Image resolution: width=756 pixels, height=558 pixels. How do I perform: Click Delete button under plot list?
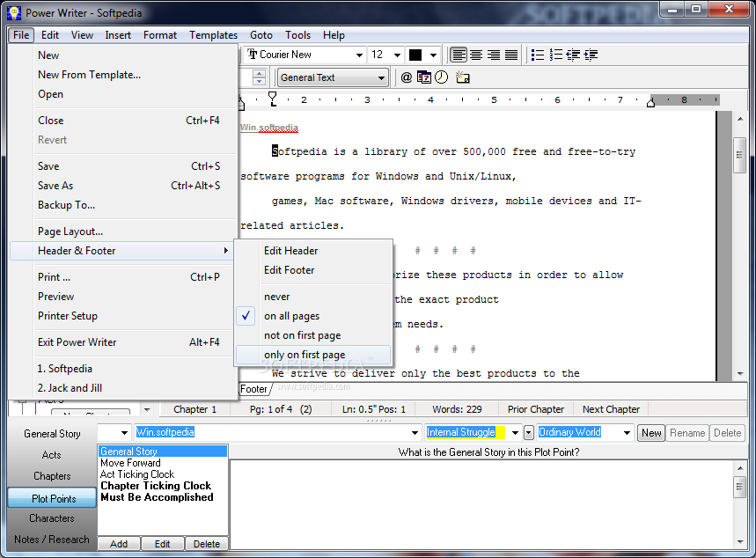tap(207, 544)
